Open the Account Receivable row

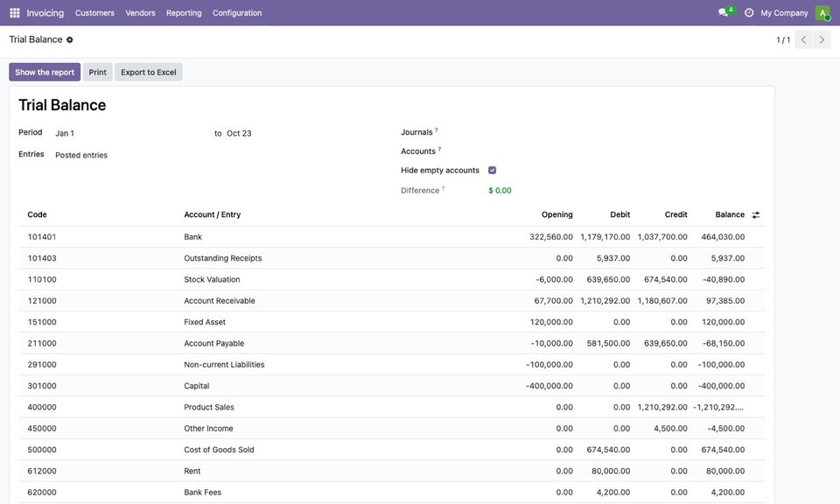(392, 301)
